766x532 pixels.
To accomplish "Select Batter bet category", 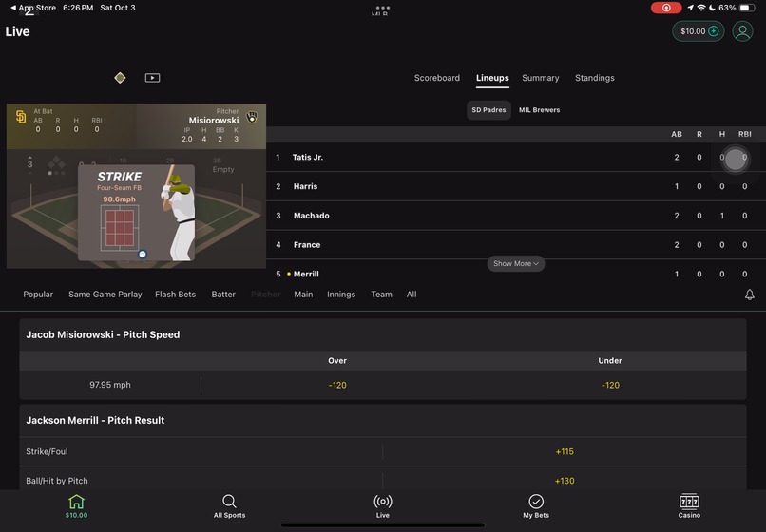I will coord(223,294).
